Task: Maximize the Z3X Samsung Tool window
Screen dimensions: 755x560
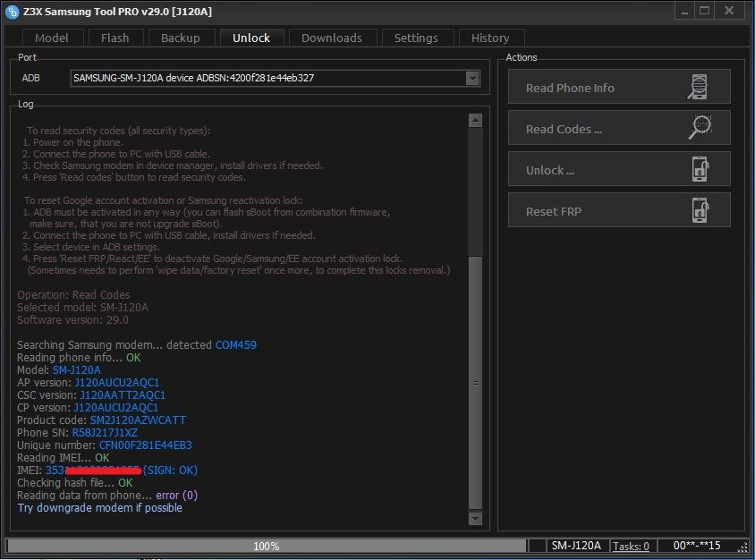Action: point(704,11)
